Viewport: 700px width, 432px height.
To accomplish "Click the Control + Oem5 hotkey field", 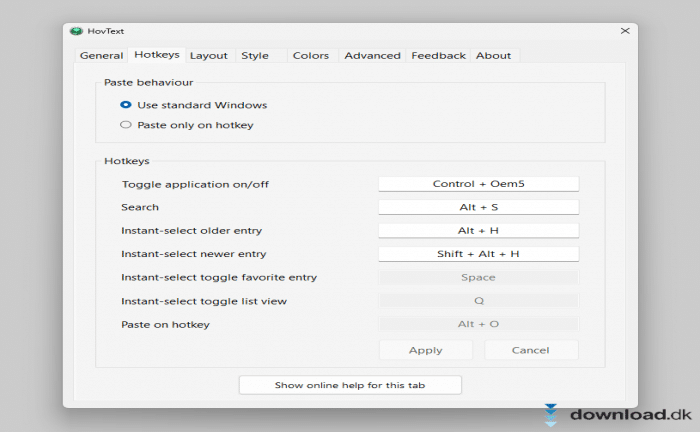I will pos(479,184).
